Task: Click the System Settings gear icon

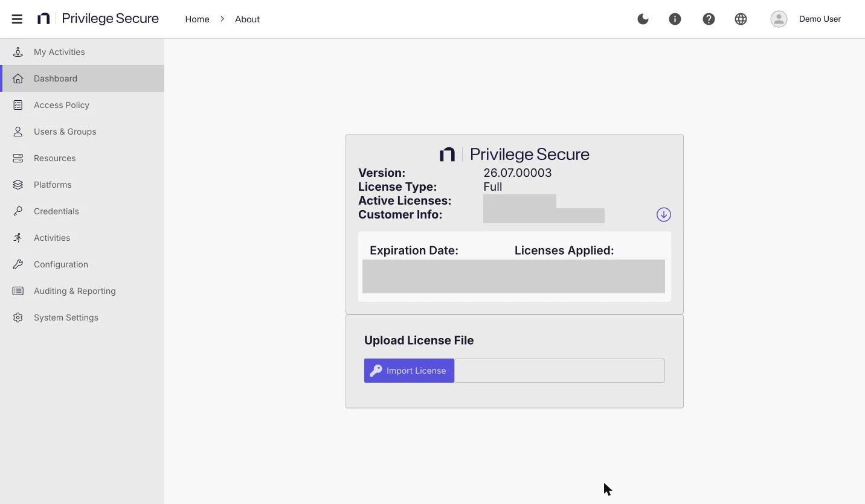Action: pyautogui.click(x=18, y=317)
